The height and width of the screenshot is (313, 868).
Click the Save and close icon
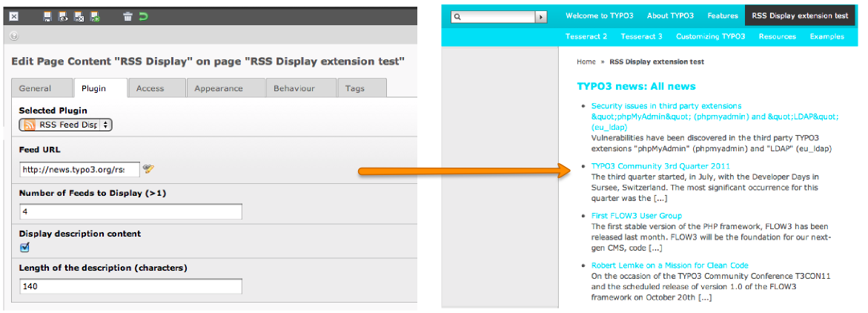[x=79, y=16]
